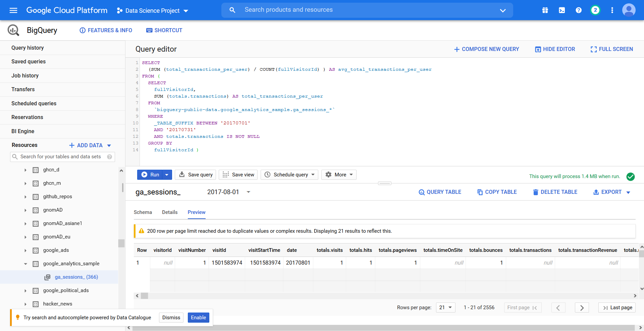This screenshot has width=644, height=331.
Task: Open Schedule query dropdown
Action: (289, 175)
